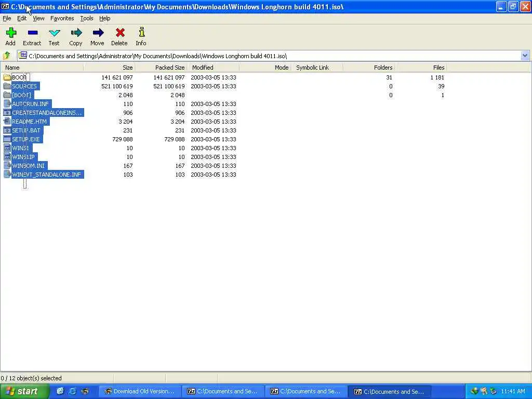Viewport: 532px width, 399px height.
Task: Click the size value 729 088
Action: coord(123,139)
